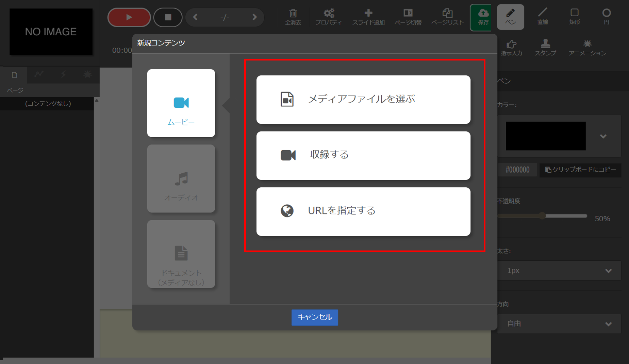Image resolution: width=629 pixels, height=364 pixels.
Task: Choose the rectangle shape tool
Action: click(x=574, y=17)
